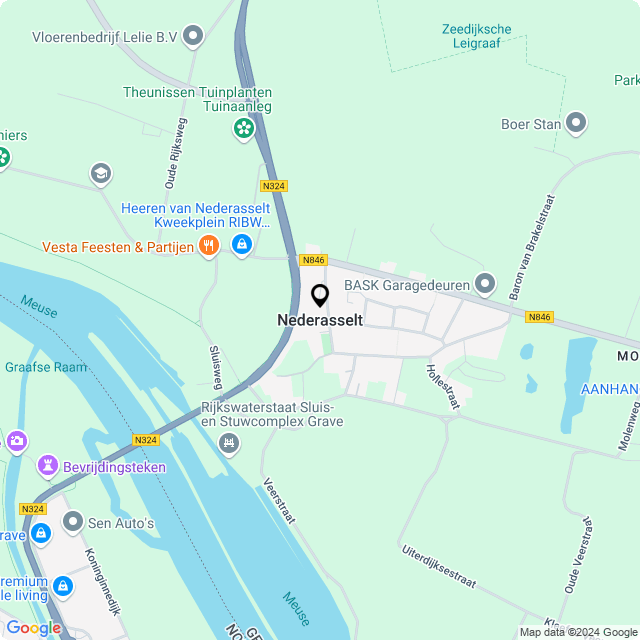Select the Kweekplein RIBW shopping bag pin

(242, 245)
